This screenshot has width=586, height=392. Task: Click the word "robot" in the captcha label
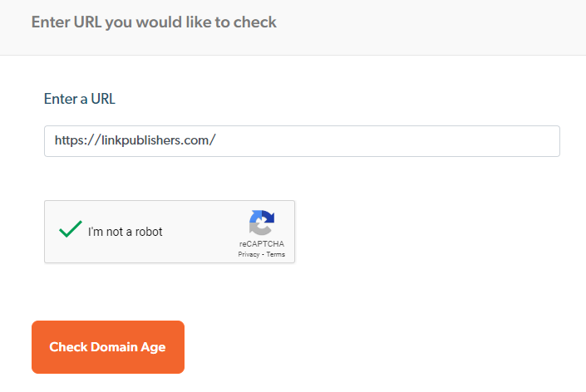[x=146, y=232]
